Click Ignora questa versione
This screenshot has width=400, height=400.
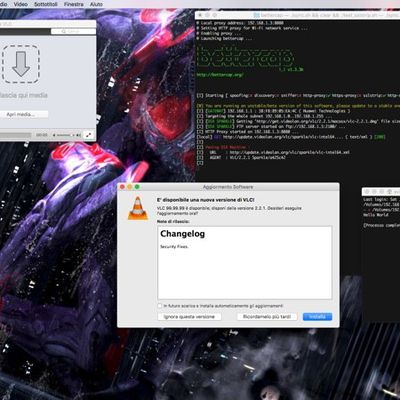(x=189, y=317)
